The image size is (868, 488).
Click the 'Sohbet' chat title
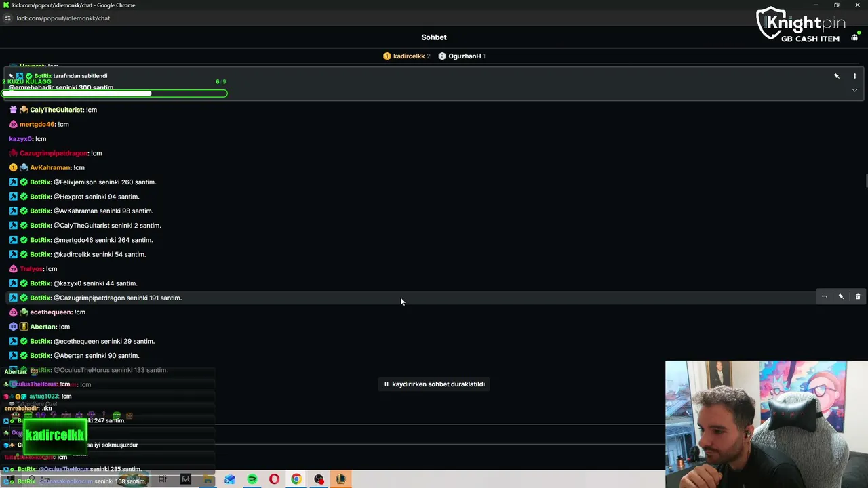[434, 37]
